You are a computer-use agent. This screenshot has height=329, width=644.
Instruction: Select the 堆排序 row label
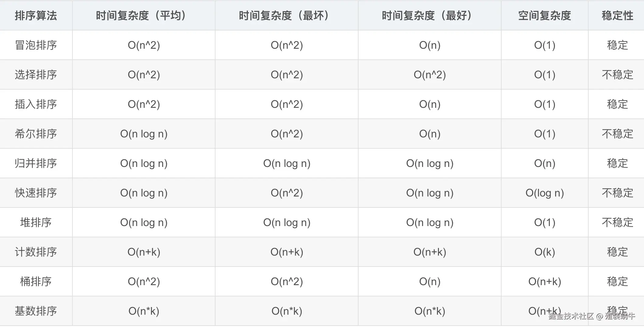coord(36,222)
